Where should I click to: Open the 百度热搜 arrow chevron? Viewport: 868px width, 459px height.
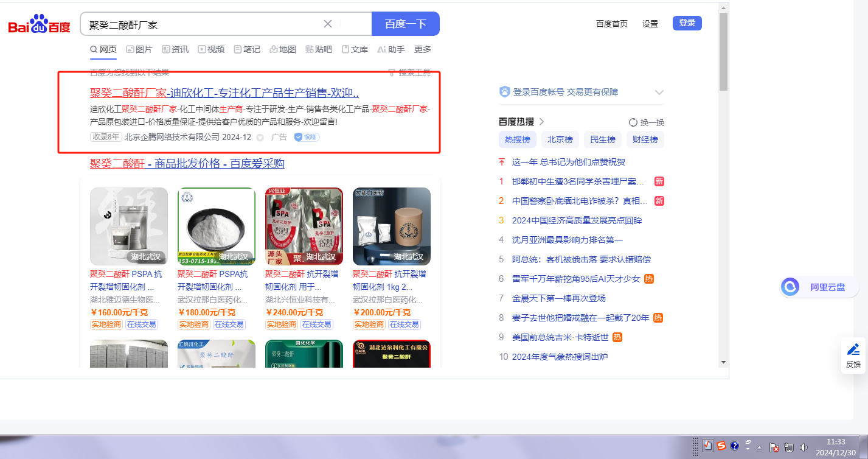[x=541, y=122]
